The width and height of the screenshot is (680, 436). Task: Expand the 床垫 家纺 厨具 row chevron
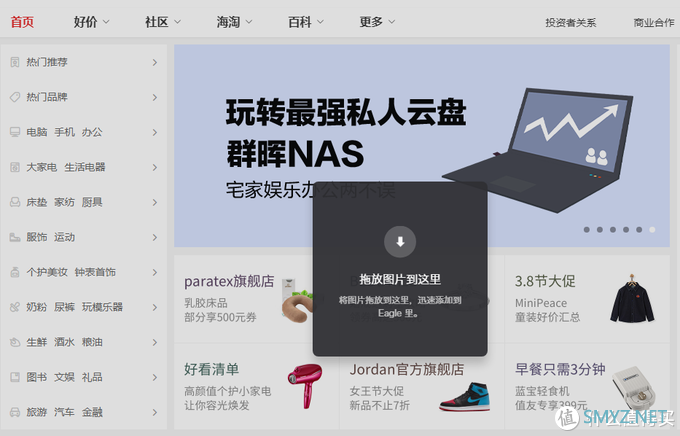[x=155, y=203]
